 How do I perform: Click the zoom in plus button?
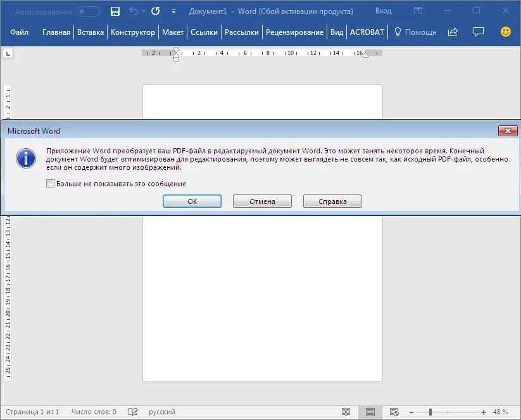(x=484, y=412)
